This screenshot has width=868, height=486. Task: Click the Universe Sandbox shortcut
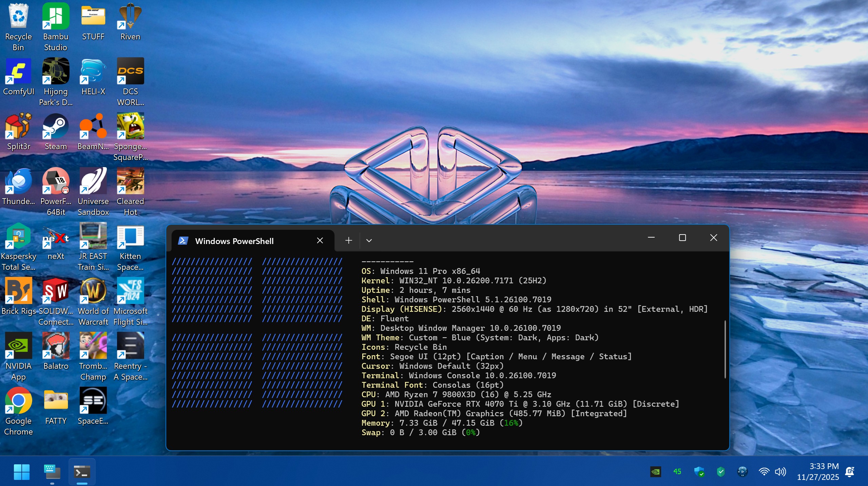coord(93,181)
